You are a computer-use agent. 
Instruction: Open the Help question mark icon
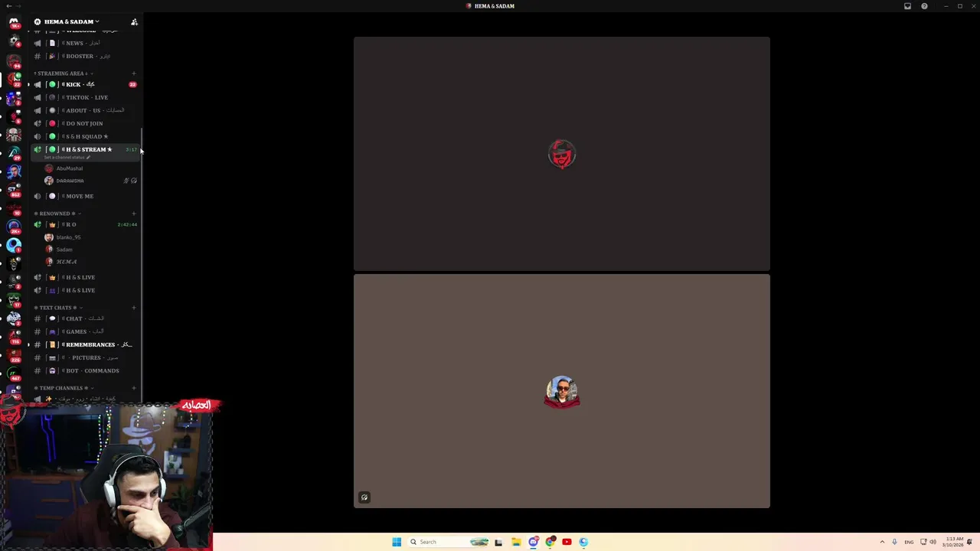point(924,6)
